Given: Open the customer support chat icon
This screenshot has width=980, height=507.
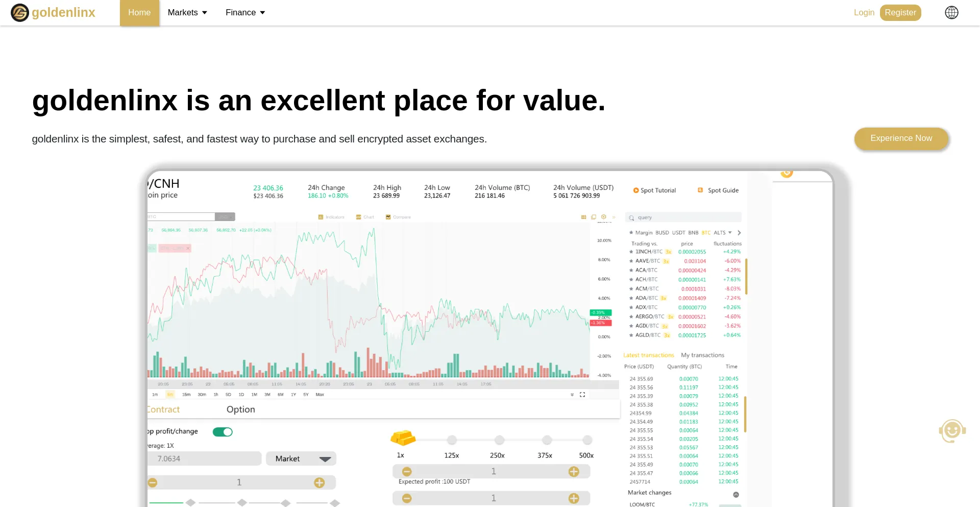Looking at the screenshot, I should pos(952,431).
